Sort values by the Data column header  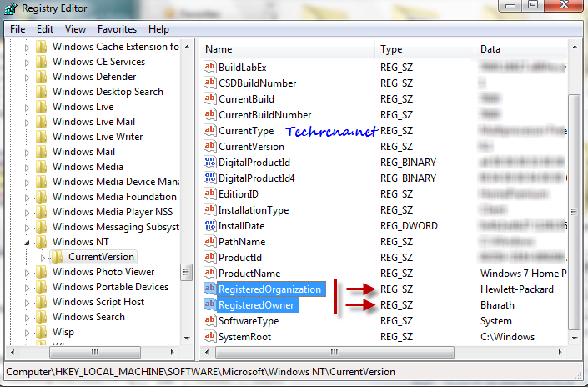pyautogui.click(x=521, y=49)
